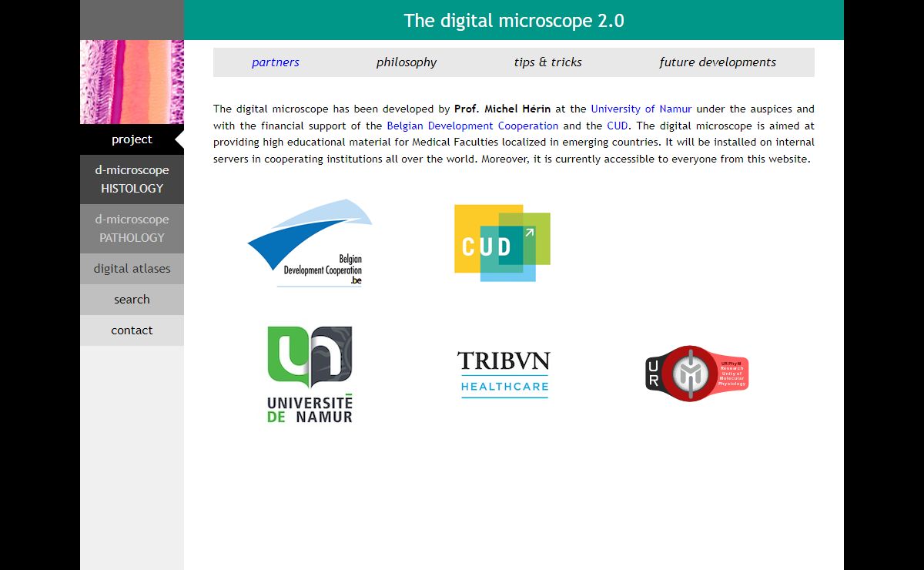Click the Université de Namur logo
This screenshot has width=924, height=570.
(310, 374)
